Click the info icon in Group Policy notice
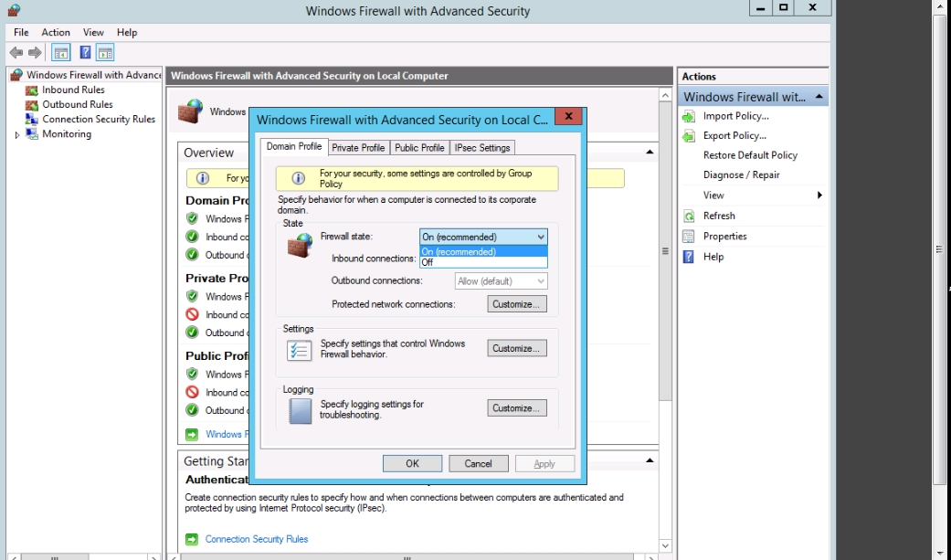951x560 pixels. pos(298,178)
